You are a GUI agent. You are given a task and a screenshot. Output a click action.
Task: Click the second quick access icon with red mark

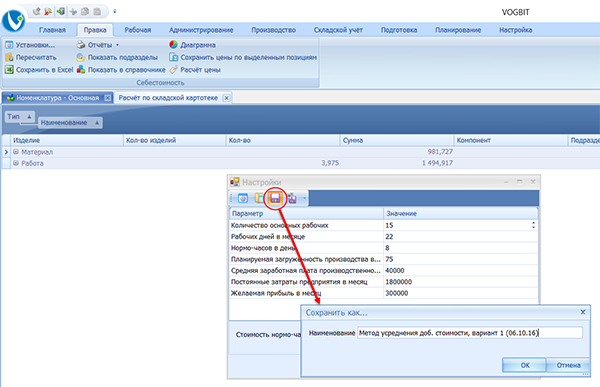(x=48, y=11)
